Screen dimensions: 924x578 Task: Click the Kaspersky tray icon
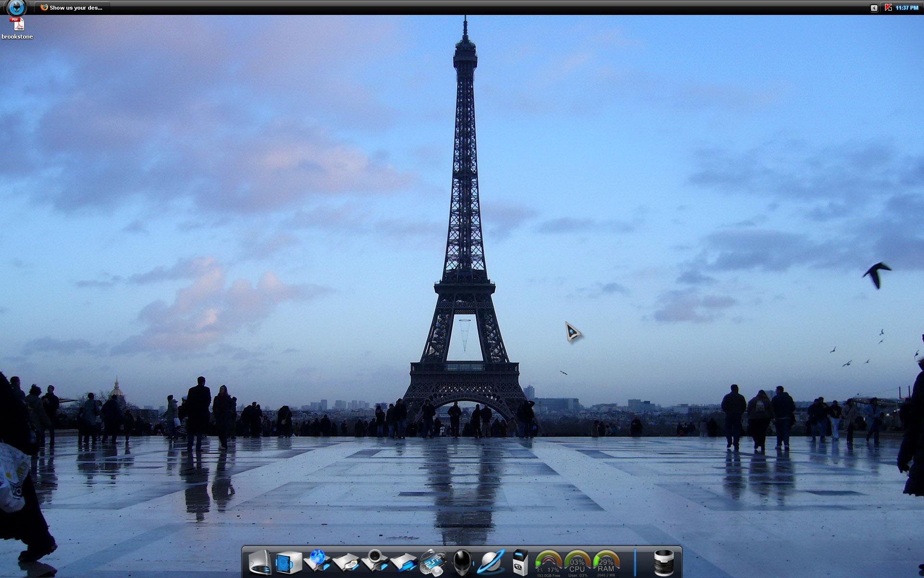[888, 8]
